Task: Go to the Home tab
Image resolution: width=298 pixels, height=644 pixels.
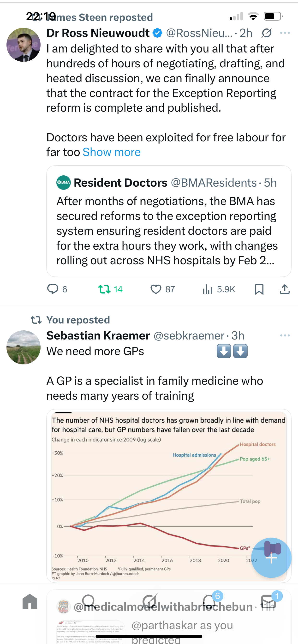Action: point(30,602)
